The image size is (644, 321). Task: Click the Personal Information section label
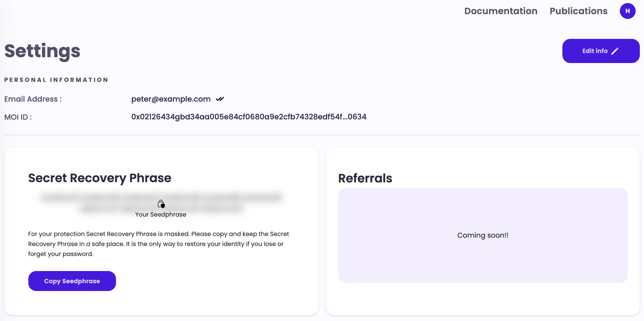coord(56,80)
